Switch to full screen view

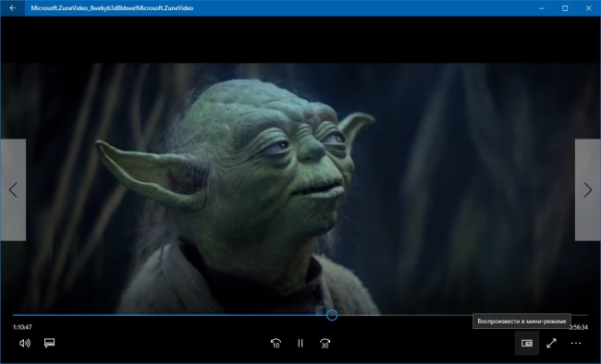(551, 344)
